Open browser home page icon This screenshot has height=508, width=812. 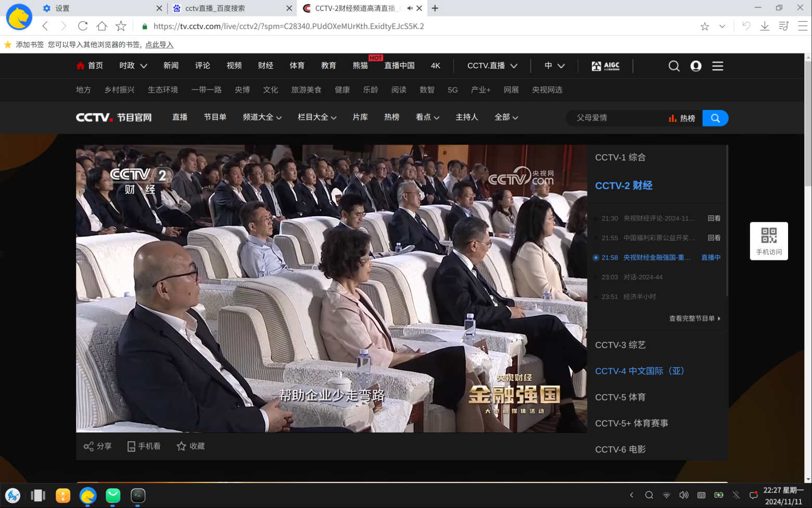(102, 26)
